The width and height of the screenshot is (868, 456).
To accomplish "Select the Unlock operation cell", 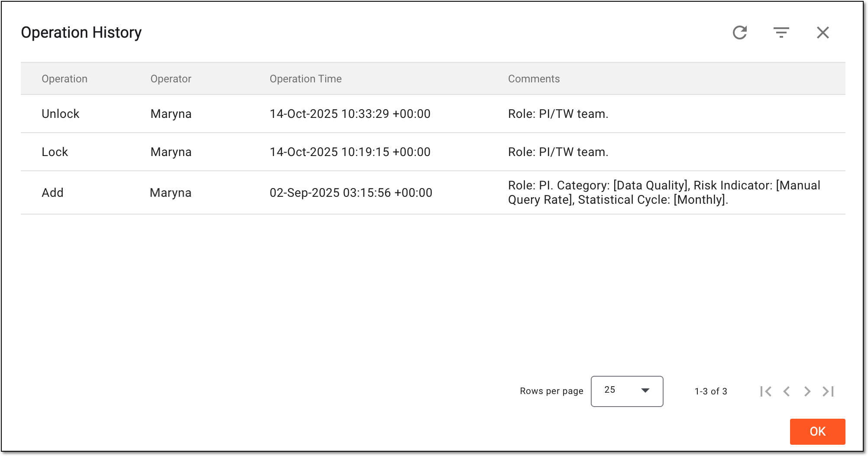I will coord(60,114).
